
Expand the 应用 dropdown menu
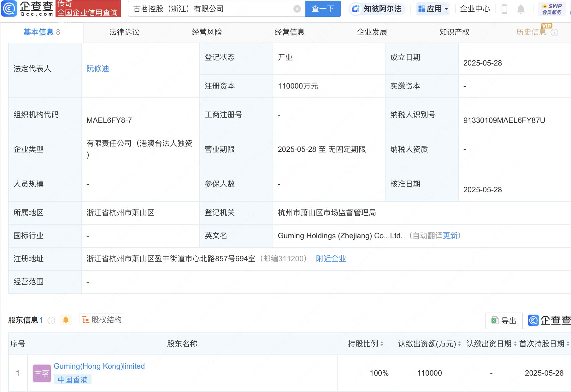pyautogui.click(x=433, y=9)
